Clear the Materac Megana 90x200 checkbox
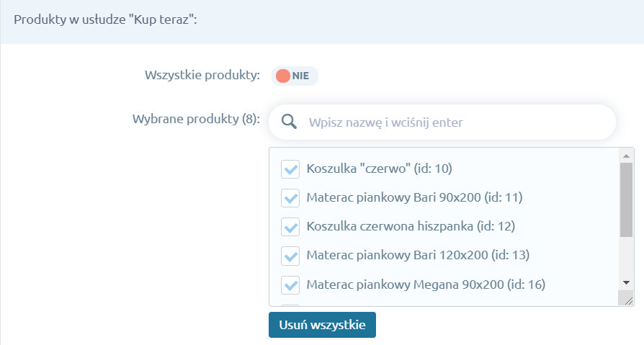Image resolution: width=644 pixels, height=345 pixels. [x=290, y=284]
